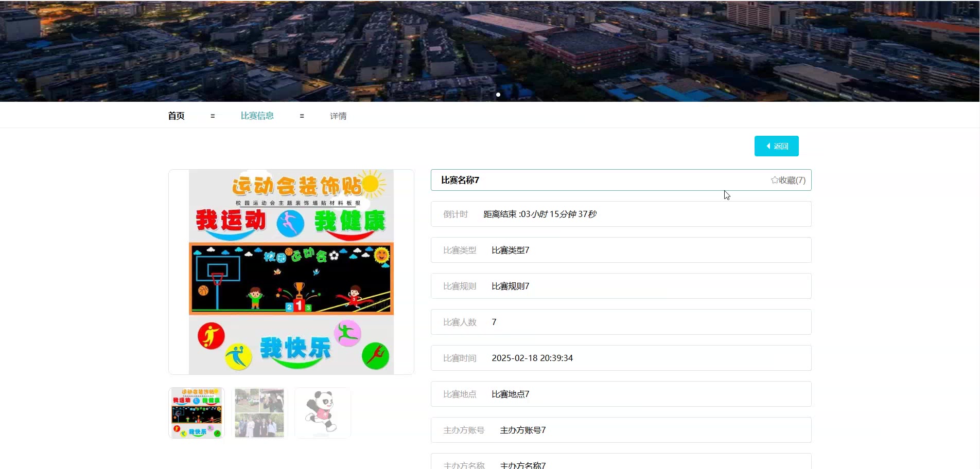Click the 比赛规则7 field row

[621, 286]
